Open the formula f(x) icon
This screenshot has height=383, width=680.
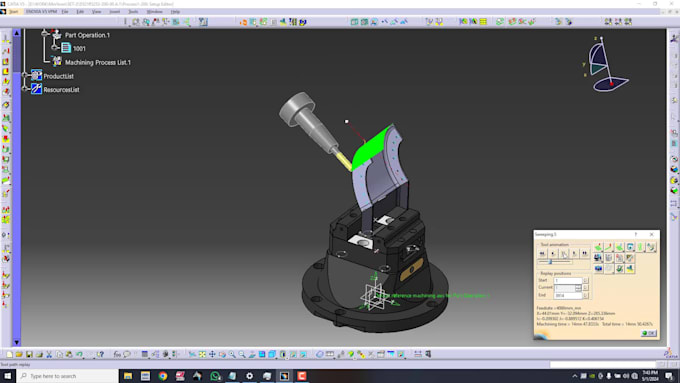(117, 354)
